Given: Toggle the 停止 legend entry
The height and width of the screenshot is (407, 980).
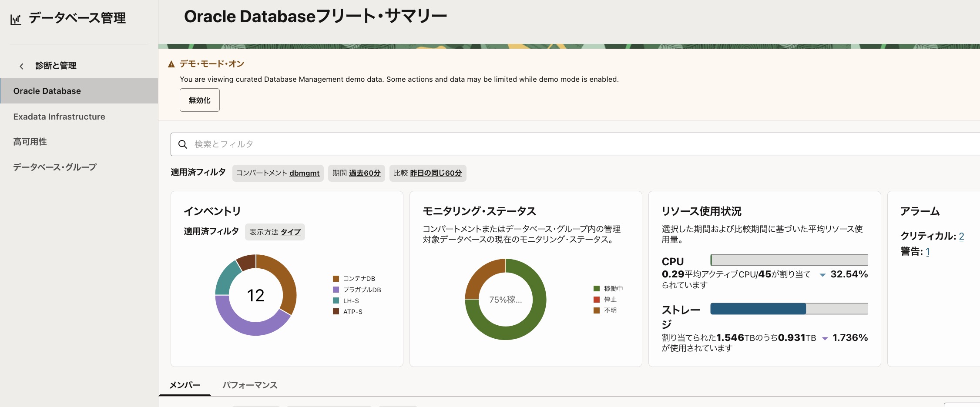Looking at the screenshot, I should tap(605, 299).
